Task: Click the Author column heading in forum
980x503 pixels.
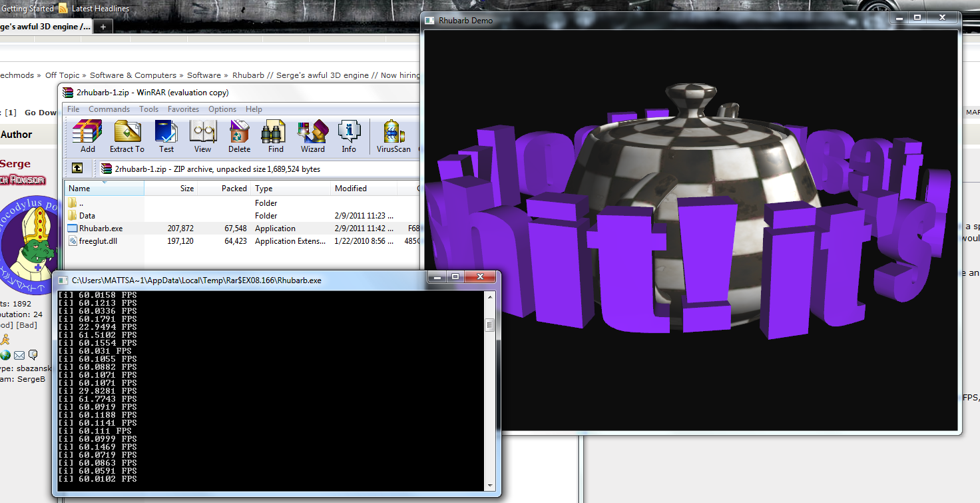Action: click(17, 135)
